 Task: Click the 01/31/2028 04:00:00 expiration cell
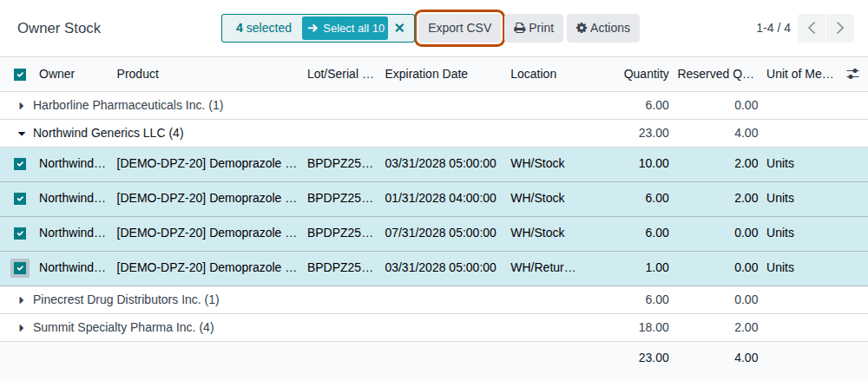441,199
